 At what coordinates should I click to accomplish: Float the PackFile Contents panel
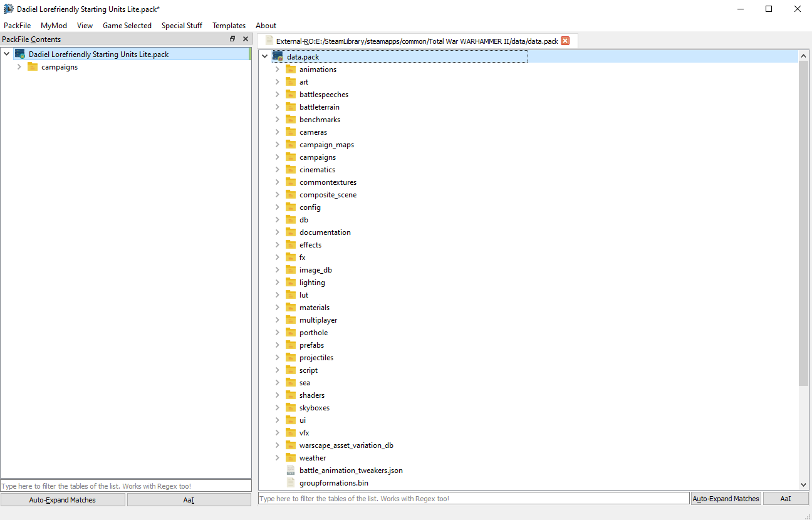(x=232, y=39)
